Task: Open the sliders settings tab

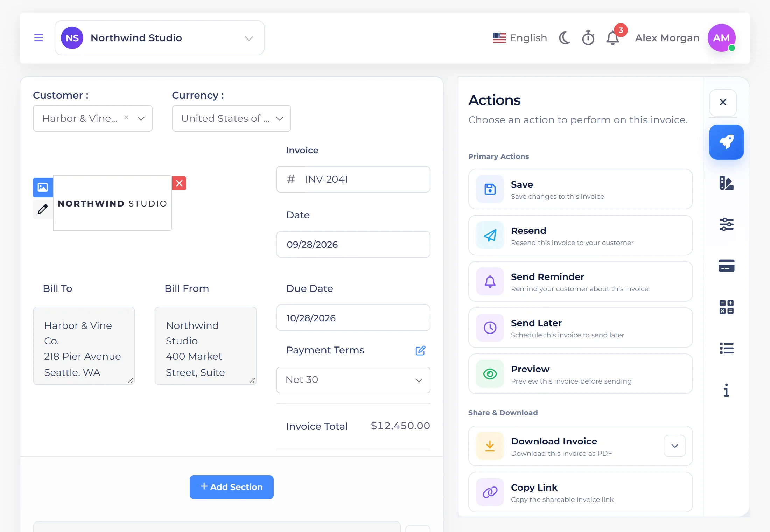Action: 727,224
